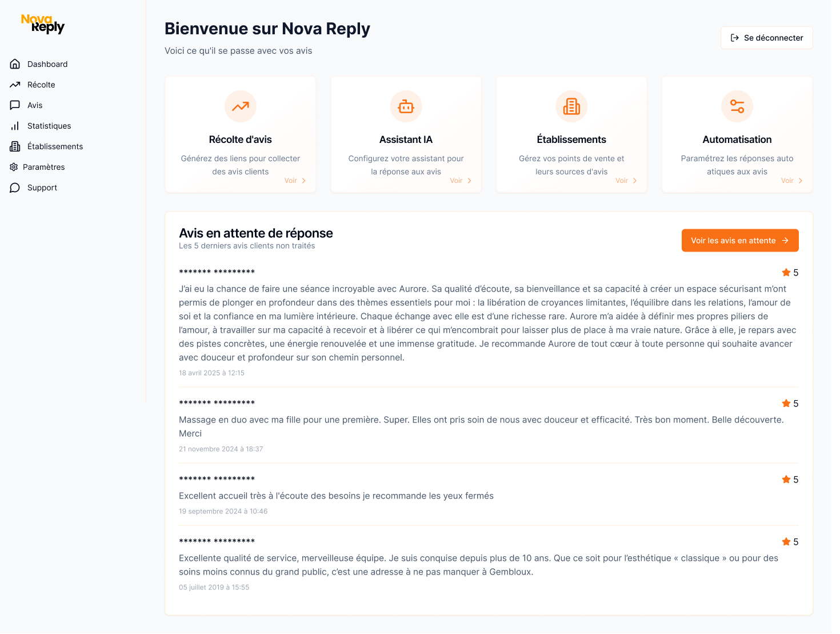
Task: Select the Dashboard home icon in the sidebar
Action: [x=15, y=63]
